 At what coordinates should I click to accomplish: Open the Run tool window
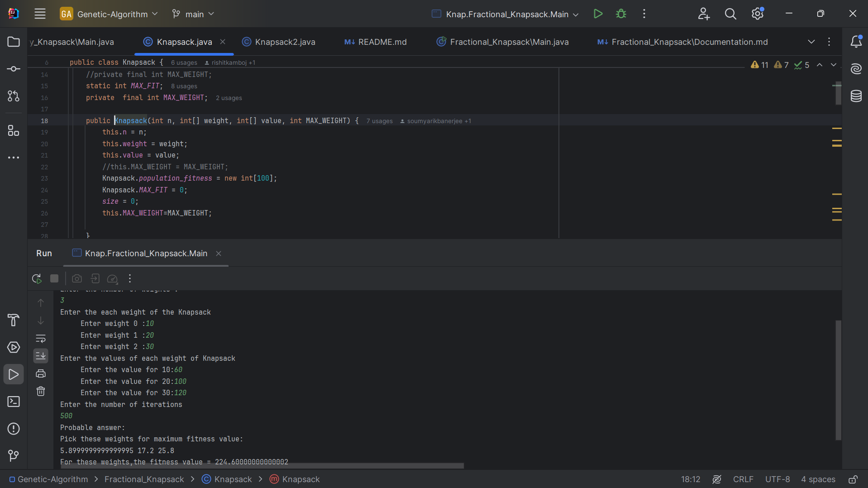(14, 374)
